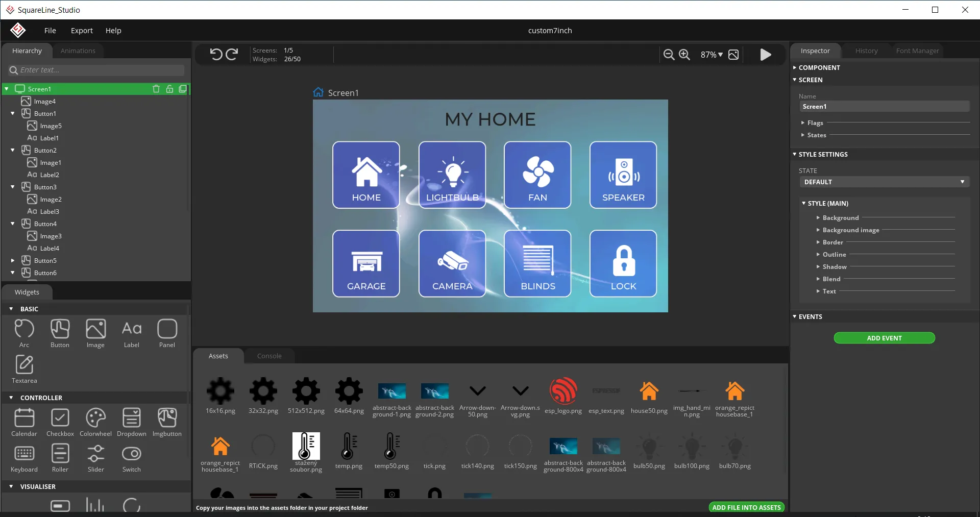Viewport: 980px width, 517px height.
Task: Select the Arc widget
Action: pyautogui.click(x=24, y=333)
